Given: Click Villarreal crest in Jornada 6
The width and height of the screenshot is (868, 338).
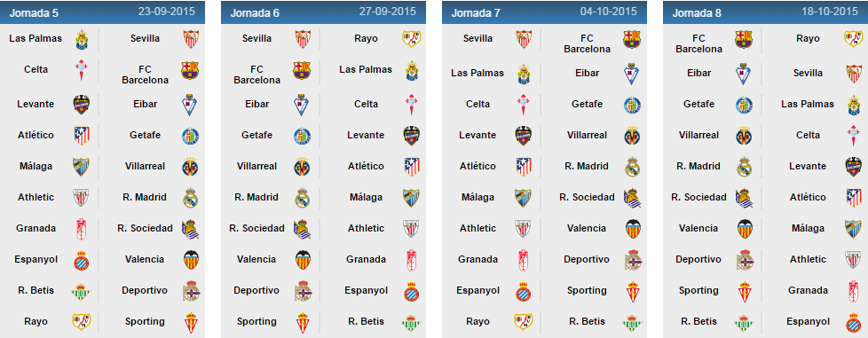Looking at the screenshot, I should (303, 167).
